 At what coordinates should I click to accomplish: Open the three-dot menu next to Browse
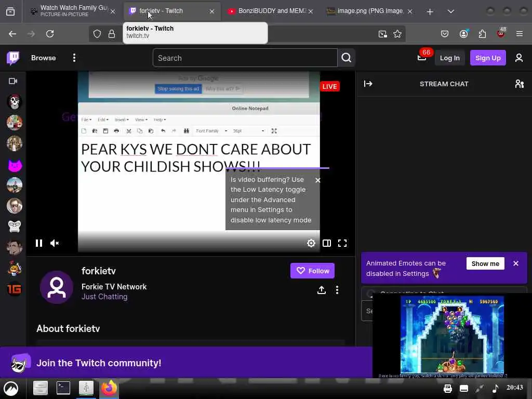click(74, 58)
